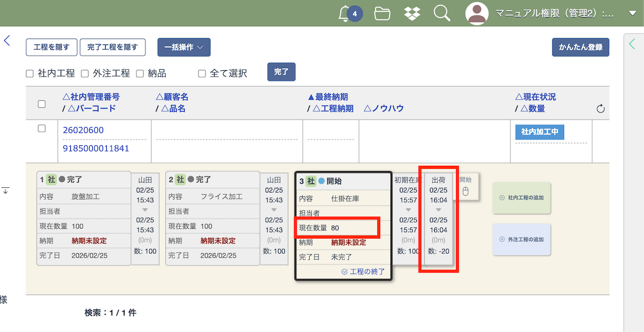Enable the 社内工程 checkbox
The width and height of the screenshot is (644, 332).
[30, 73]
